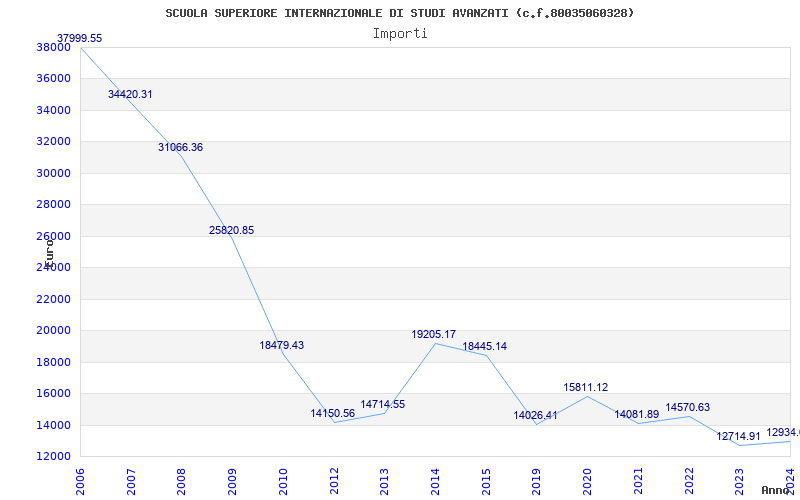Click the 30000 y-axis tick label
Screen dimensions: 800x500
coord(53,173)
